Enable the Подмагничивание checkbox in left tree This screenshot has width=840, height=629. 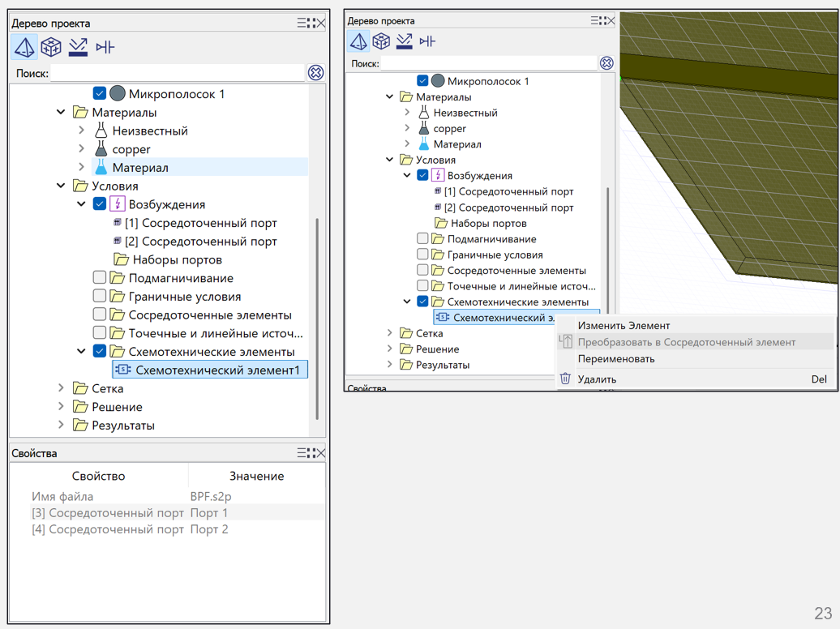pos(99,278)
